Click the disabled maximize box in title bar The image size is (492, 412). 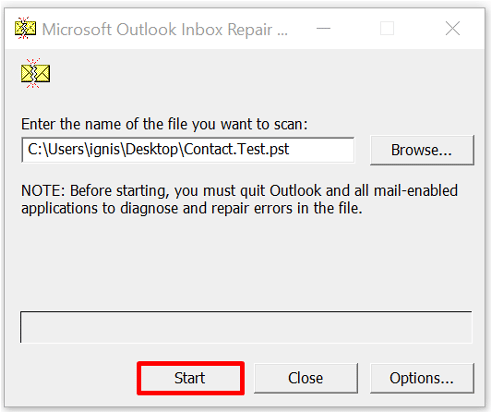[387, 28]
